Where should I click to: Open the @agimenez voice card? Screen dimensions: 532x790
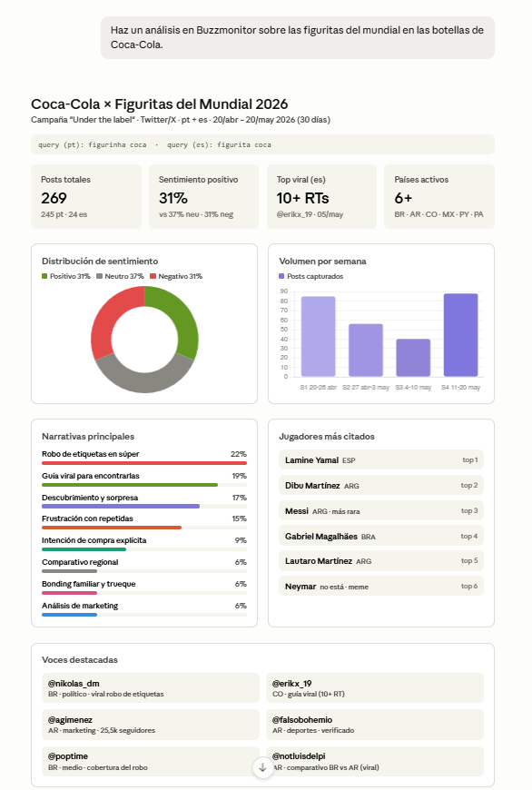tap(150, 725)
